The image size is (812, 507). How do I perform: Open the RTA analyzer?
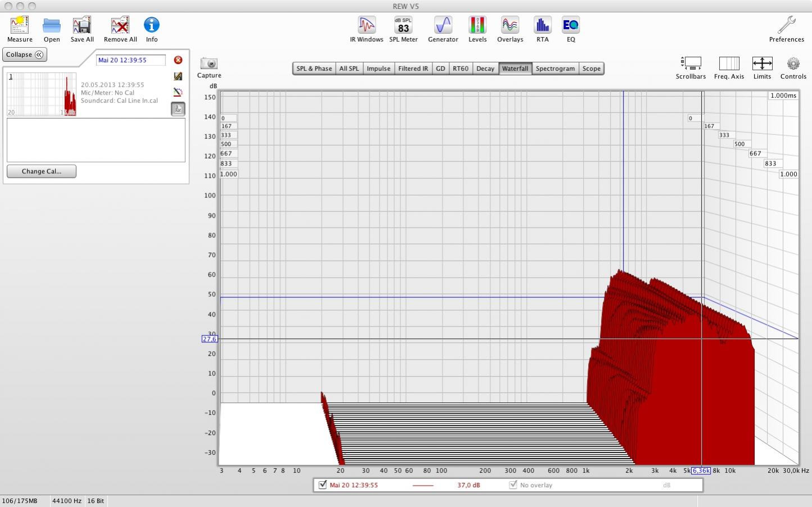(x=542, y=26)
